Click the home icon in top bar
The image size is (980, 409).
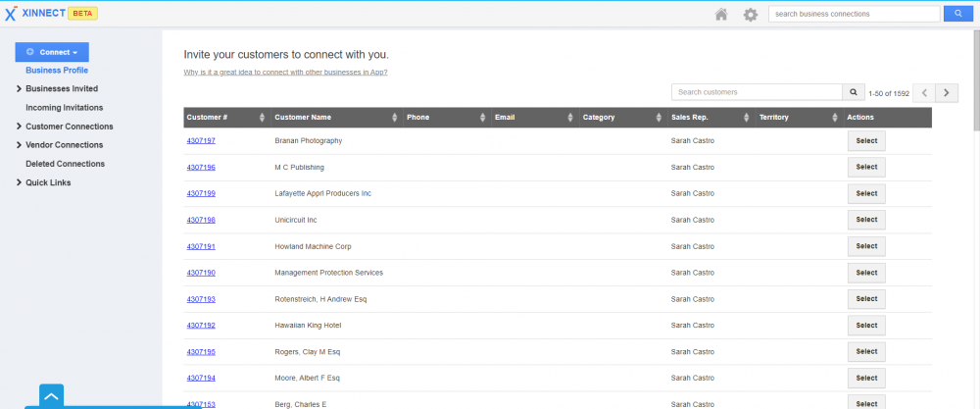721,14
